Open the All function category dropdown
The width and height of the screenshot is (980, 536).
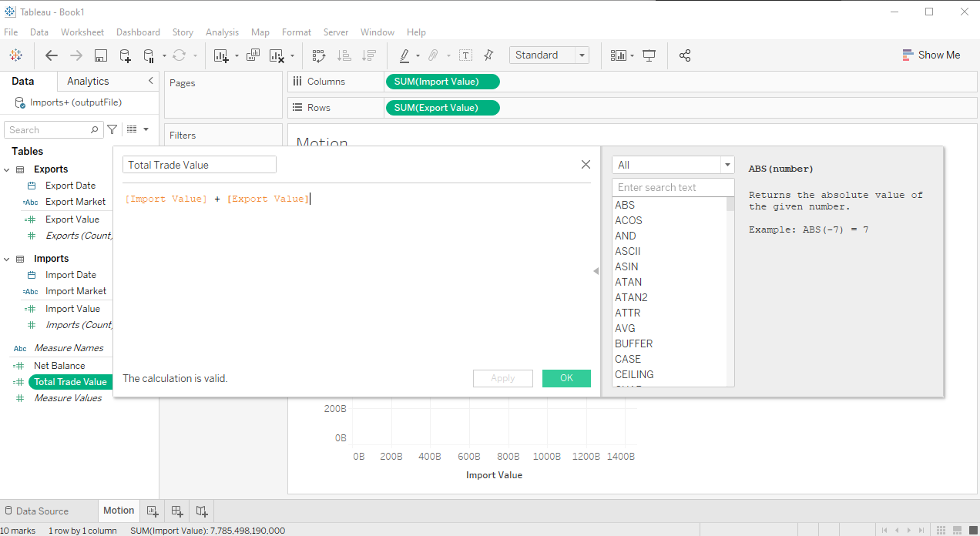(x=727, y=165)
